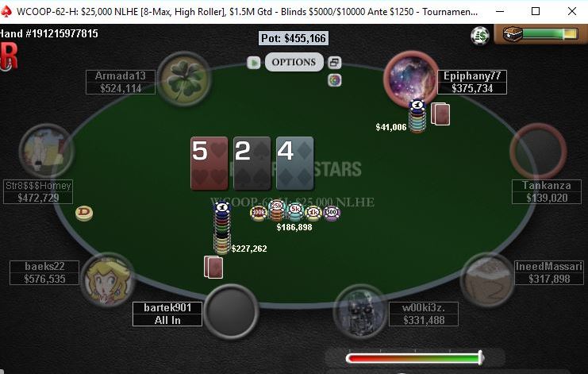The width and height of the screenshot is (588, 374).
Task: Click the dealer D button chip
Action: 84,213
